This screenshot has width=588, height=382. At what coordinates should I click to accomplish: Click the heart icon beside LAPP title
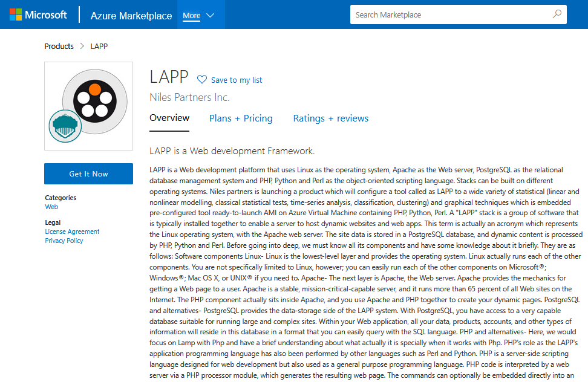click(x=202, y=80)
